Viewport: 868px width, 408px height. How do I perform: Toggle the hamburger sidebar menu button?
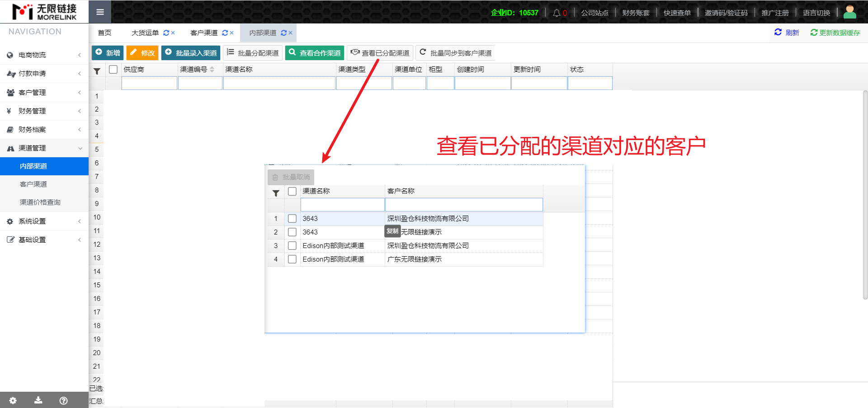100,12
